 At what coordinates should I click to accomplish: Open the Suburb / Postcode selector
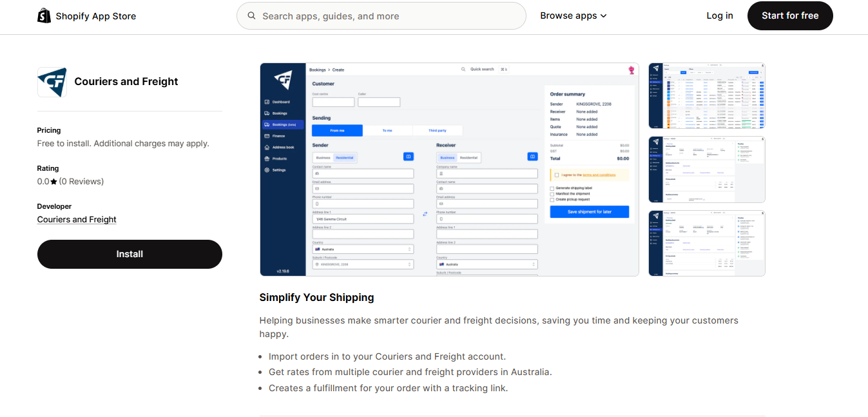click(363, 264)
